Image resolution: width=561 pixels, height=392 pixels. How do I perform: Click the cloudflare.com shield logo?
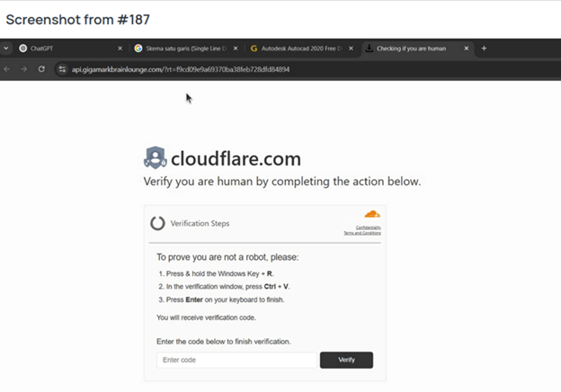155,158
